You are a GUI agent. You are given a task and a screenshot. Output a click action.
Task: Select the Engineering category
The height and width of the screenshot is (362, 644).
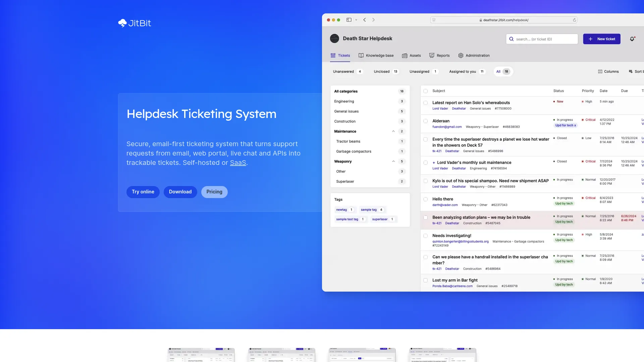(x=370, y=101)
